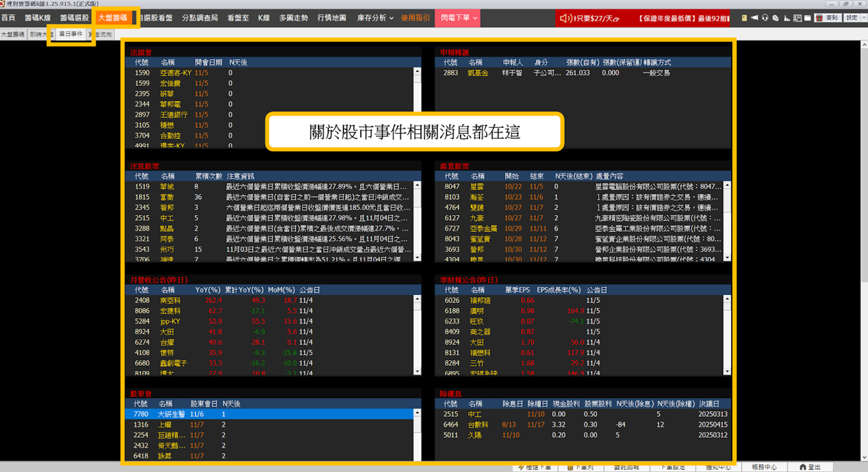The height and width of the screenshot is (472, 868).
Task: Switch to the 大盤籌碼 sub-tab
Action: [14, 33]
